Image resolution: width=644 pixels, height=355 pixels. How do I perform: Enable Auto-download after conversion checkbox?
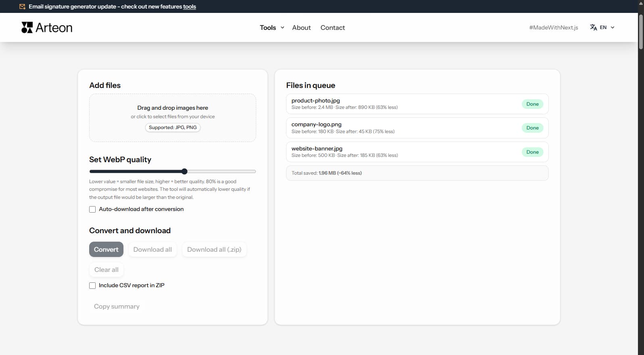92,209
